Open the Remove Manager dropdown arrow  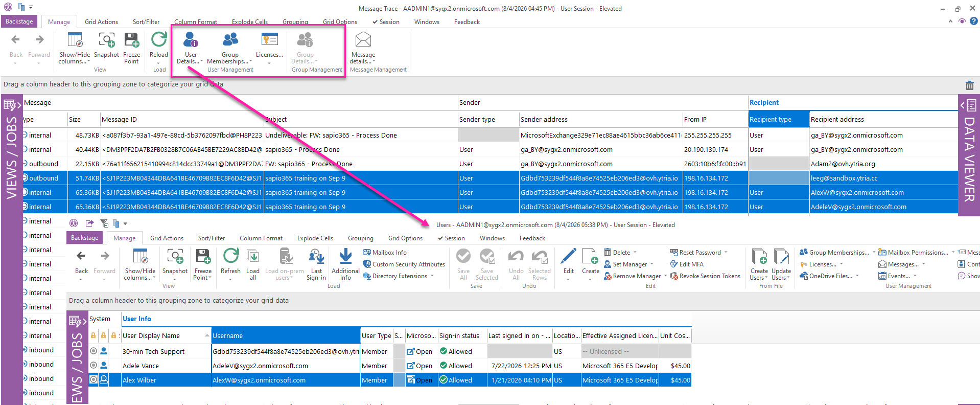pos(665,276)
